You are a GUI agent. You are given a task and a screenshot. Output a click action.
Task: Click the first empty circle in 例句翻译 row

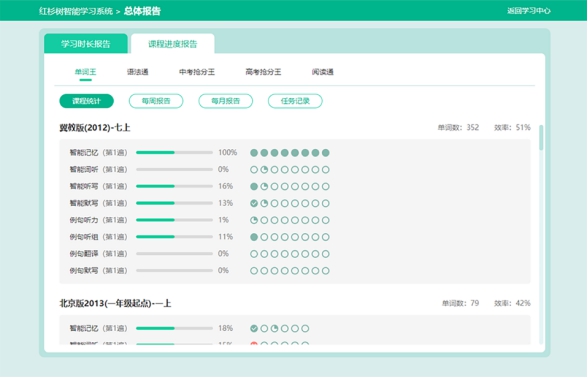tap(254, 254)
